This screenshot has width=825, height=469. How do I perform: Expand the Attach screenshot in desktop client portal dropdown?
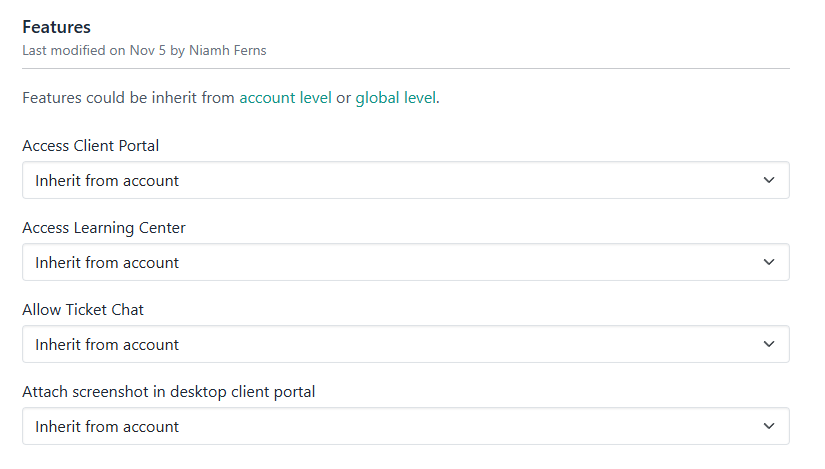click(x=405, y=427)
